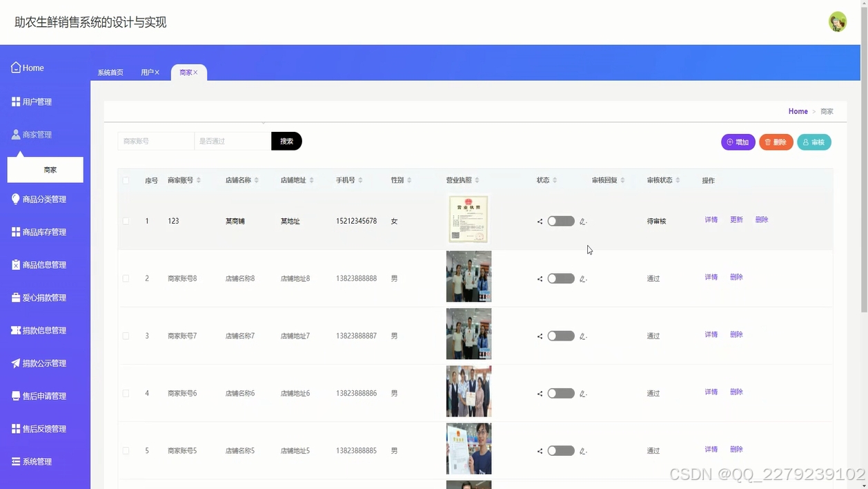The height and width of the screenshot is (489, 868).
Task: Open the Home sidebar item
Action: click(28, 68)
